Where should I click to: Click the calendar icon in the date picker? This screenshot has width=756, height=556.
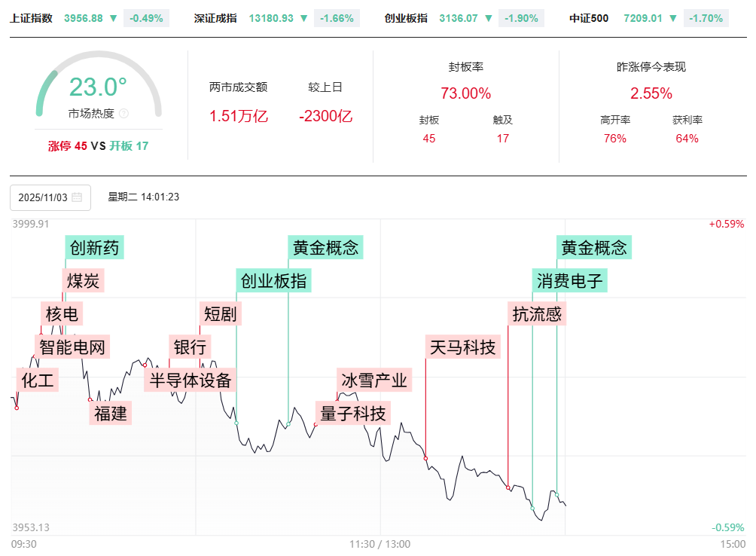coord(77,197)
